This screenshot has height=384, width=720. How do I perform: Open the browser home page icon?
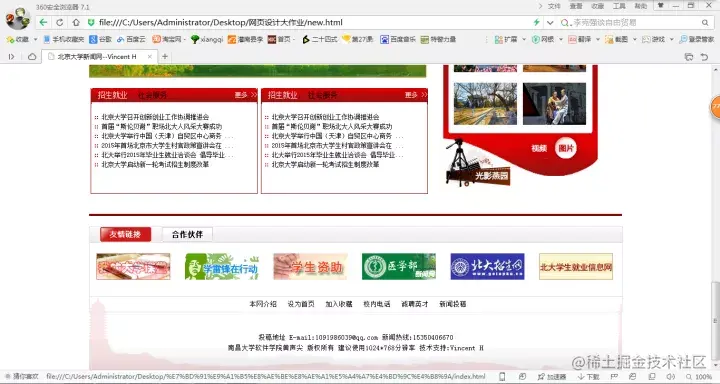tap(76, 22)
